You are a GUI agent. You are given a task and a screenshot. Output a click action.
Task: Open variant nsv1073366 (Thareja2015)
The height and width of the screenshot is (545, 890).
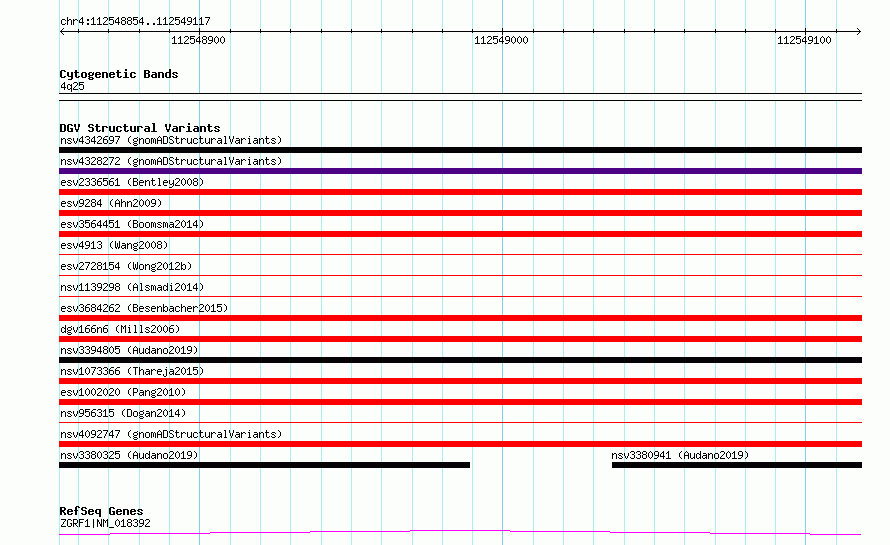tap(132, 371)
